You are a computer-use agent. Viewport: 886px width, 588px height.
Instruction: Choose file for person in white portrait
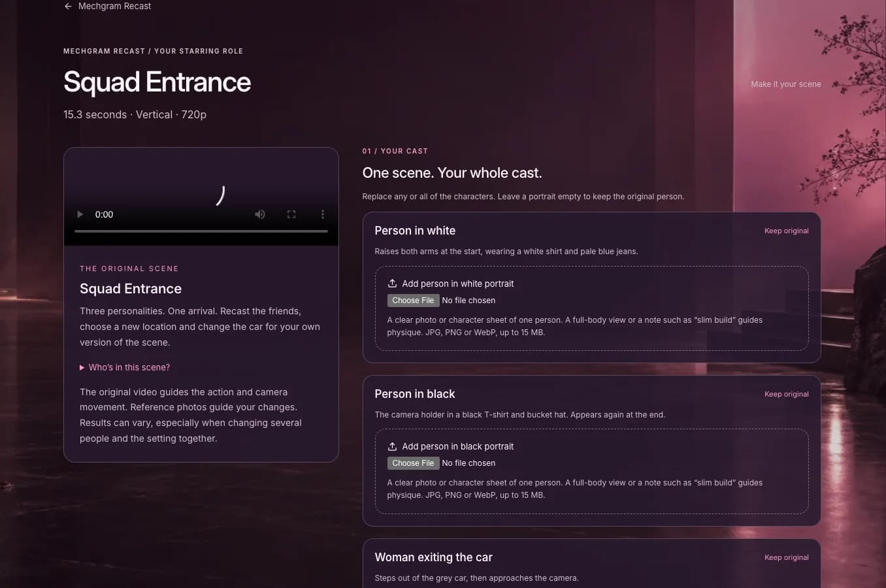tap(413, 301)
